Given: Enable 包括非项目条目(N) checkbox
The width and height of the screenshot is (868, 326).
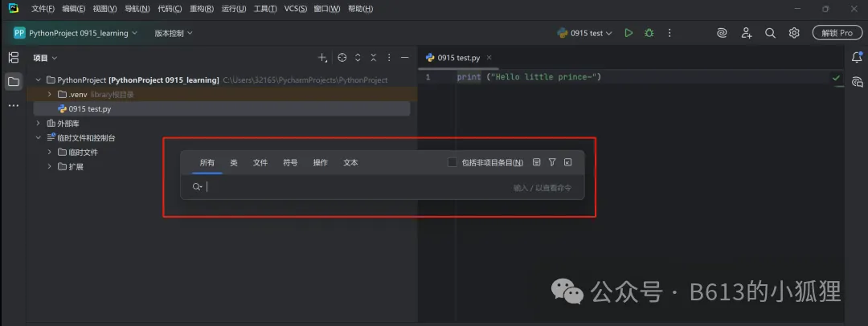Looking at the screenshot, I should point(452,162).
